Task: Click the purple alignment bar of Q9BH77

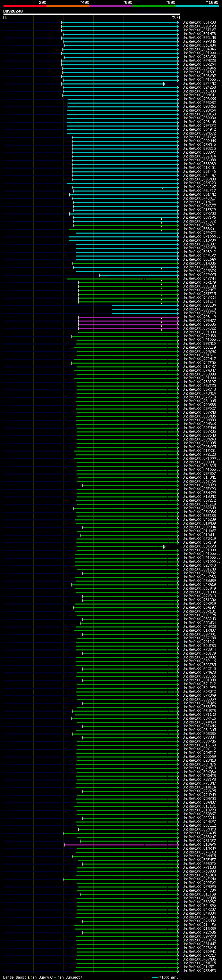Action: click(129, 321)
